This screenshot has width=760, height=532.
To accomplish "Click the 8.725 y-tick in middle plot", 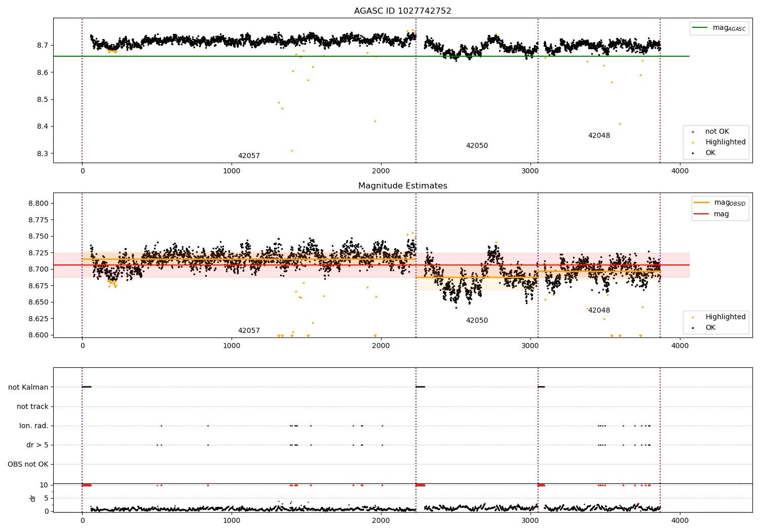I will pyautogui.click(x=39, y=253).
